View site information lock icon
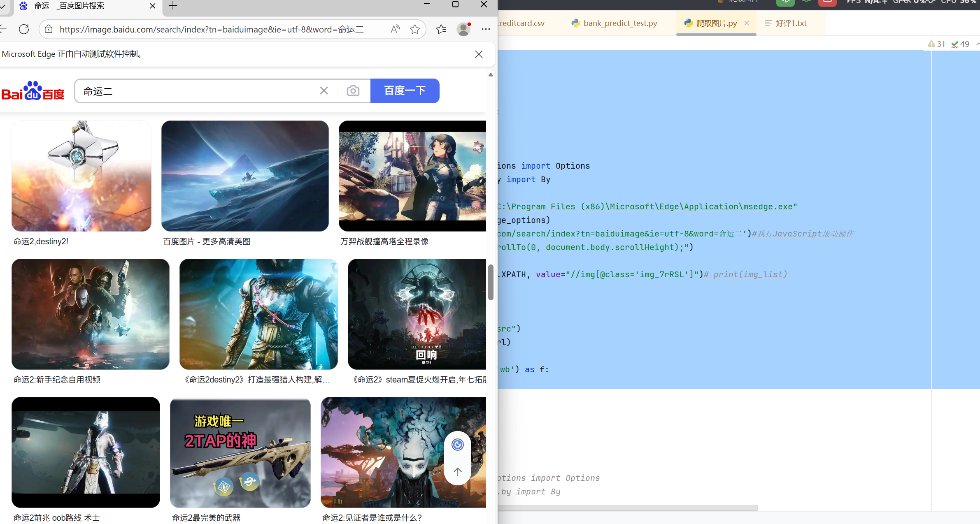The width and height of the screenshot is (980, 524). click(49, 29)
